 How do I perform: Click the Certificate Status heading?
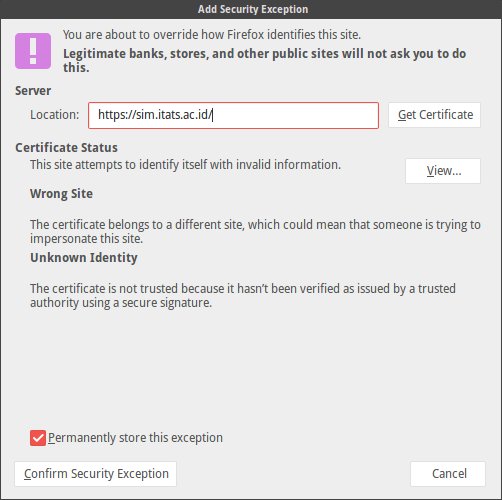[x=66, y=148]
